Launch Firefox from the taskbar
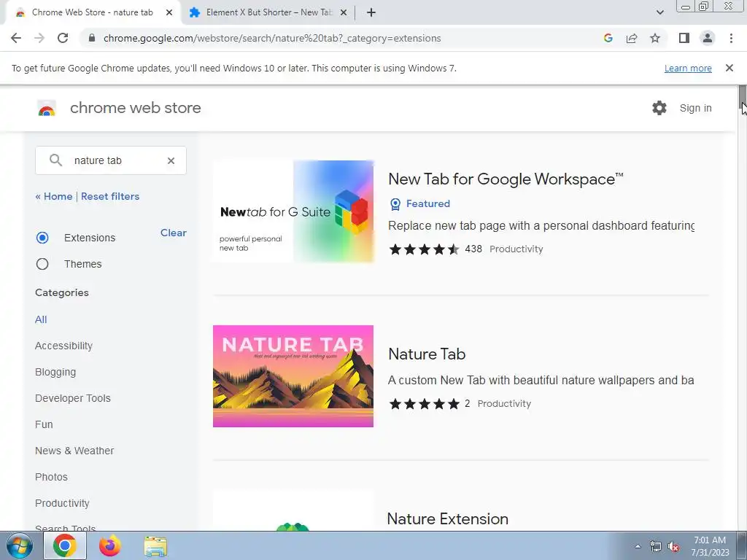The width and height of the screenshot is (747, 560). 109,546
